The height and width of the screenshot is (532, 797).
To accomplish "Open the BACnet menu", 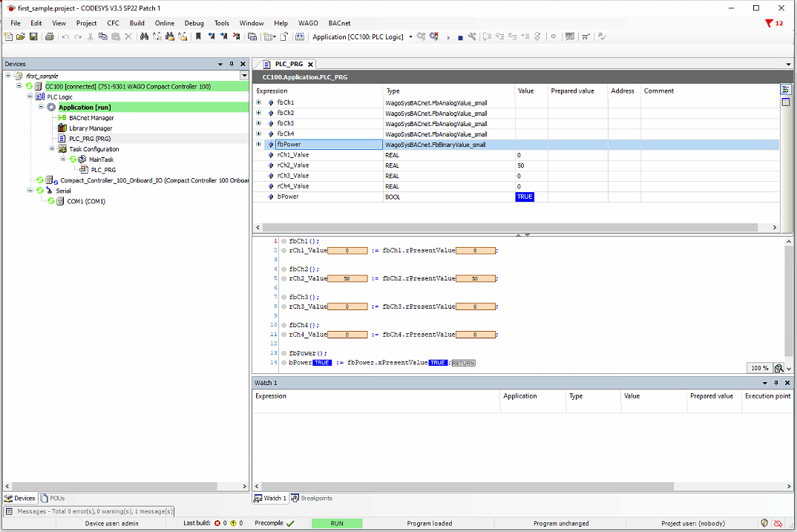I will (340, 24).
